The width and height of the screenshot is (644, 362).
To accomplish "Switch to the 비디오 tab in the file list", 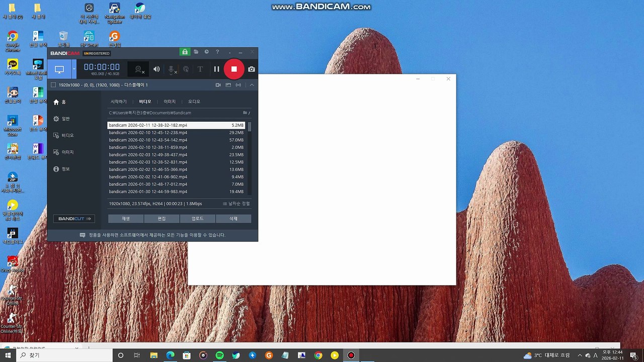I will coord(145,102).
